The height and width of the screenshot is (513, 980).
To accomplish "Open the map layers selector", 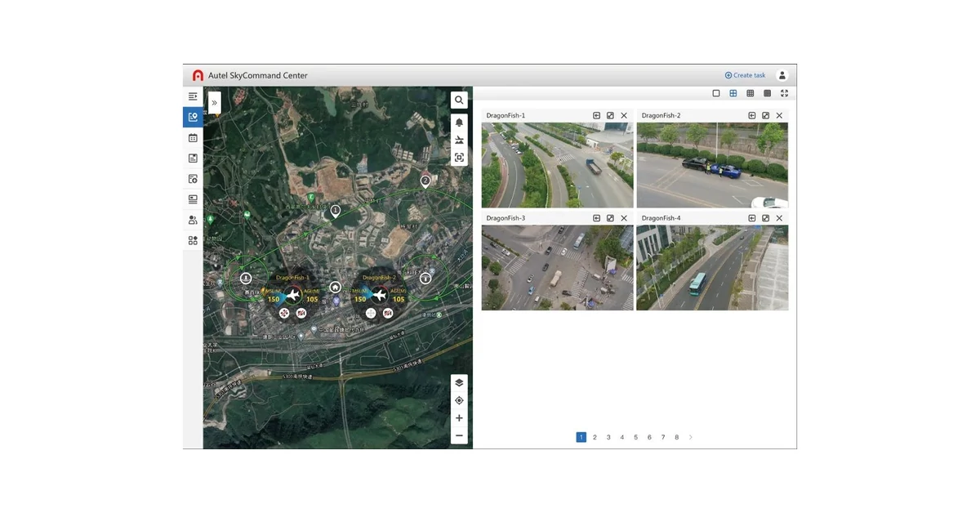I will point(459,382).
